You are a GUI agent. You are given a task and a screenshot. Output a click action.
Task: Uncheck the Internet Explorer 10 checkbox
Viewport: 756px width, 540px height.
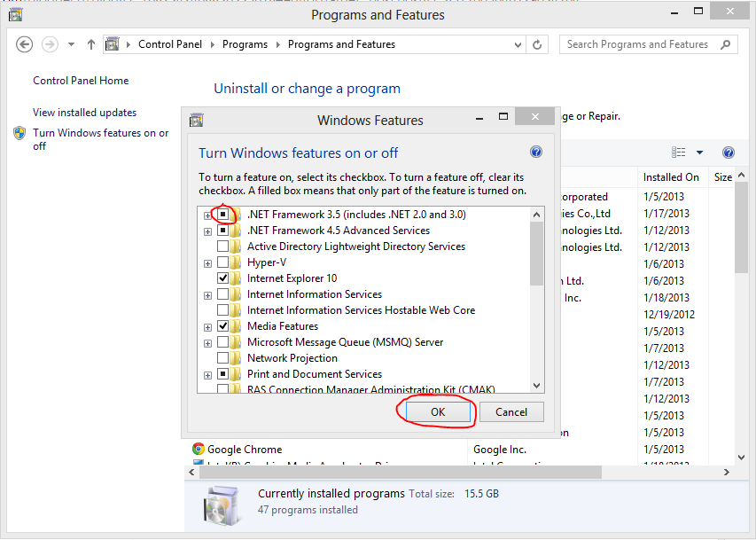click(222, 278)
